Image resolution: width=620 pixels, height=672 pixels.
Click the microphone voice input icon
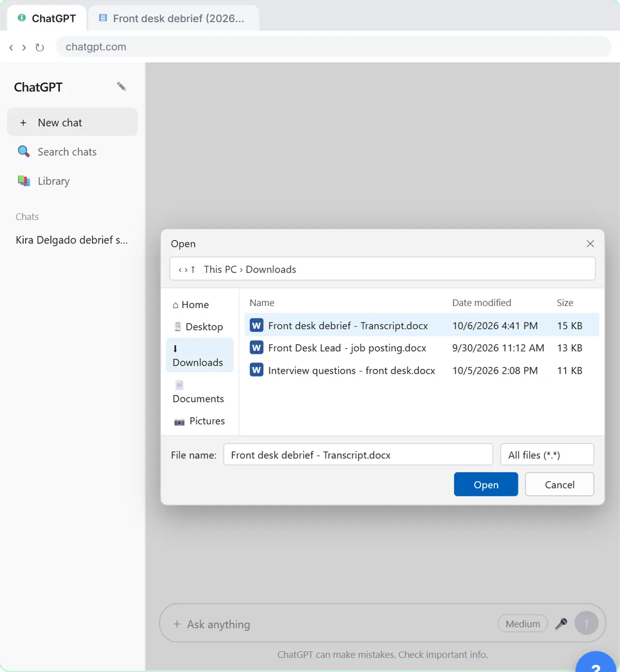point(561,624)
